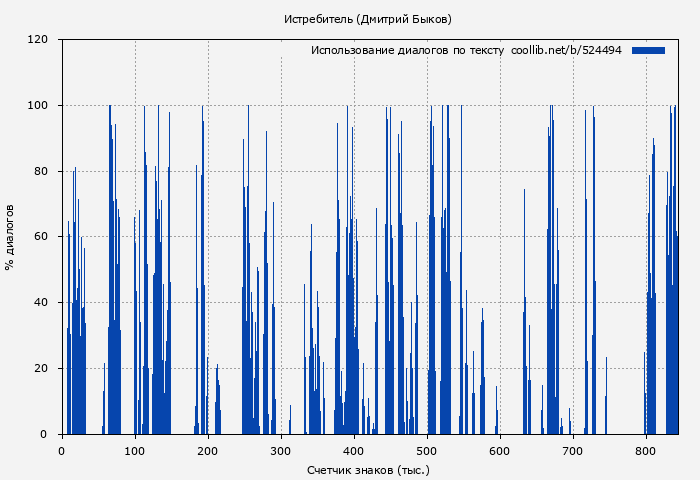
Task: Click the 500 tick on the x-axis
Action: click(x=427, y=450)
